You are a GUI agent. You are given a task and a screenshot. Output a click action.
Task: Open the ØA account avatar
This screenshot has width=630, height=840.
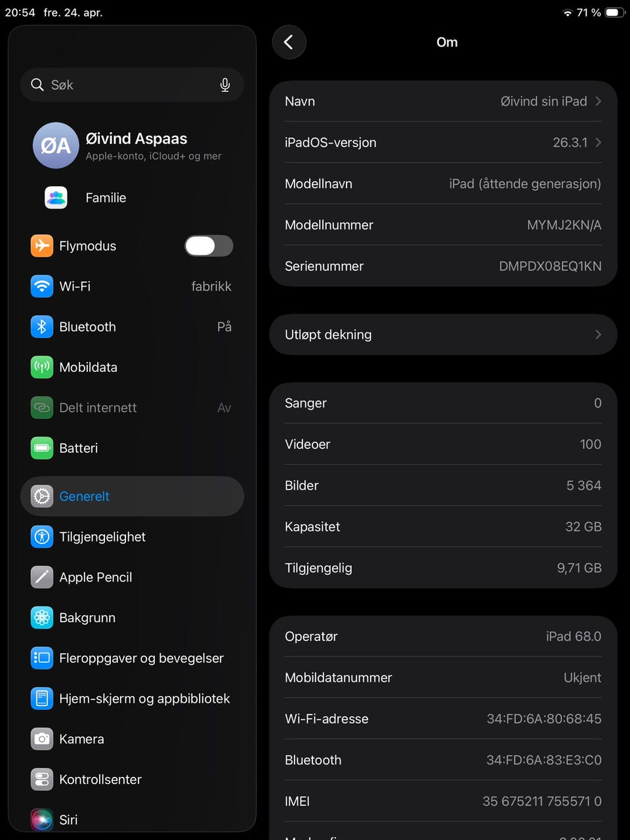[56, 146]
